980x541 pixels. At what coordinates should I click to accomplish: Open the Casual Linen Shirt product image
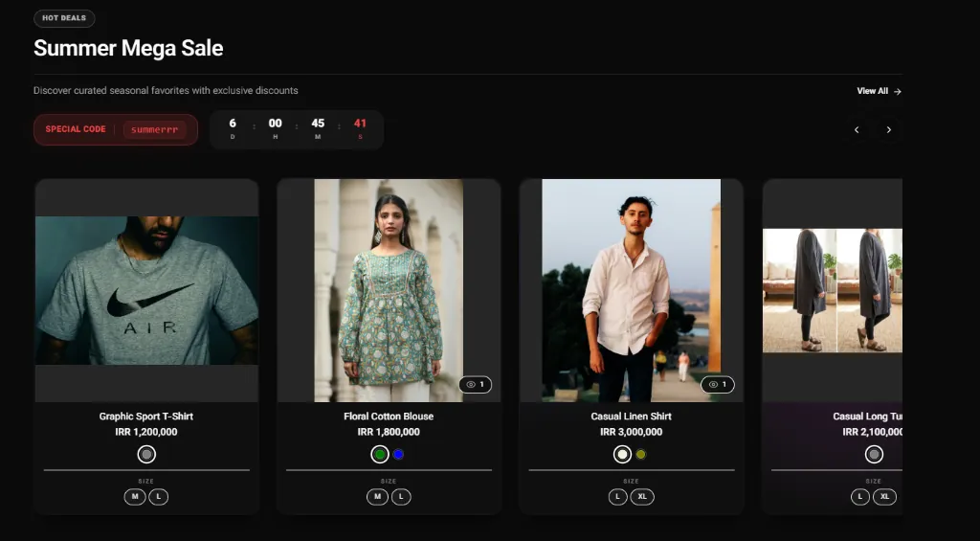coord(632,291)
